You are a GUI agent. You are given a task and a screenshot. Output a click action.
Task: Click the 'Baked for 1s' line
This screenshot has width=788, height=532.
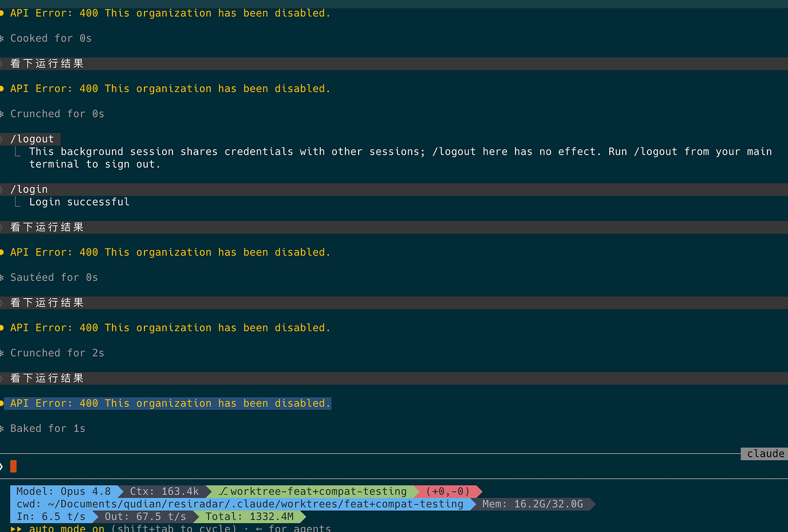pyautogui.click(x=47, y=429)
